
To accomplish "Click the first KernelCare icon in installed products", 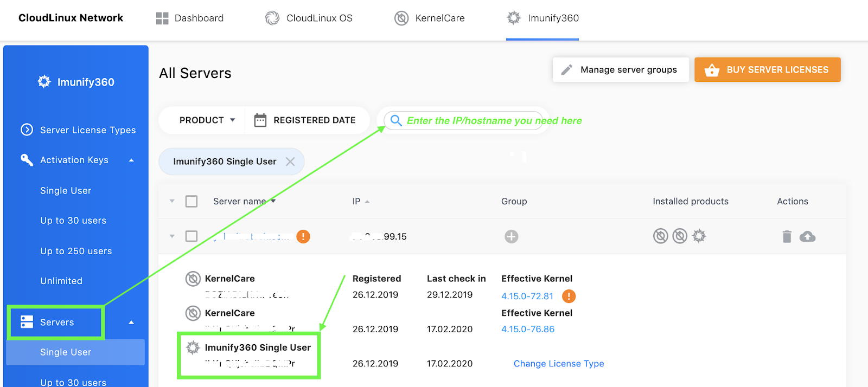I will (660, 236).
